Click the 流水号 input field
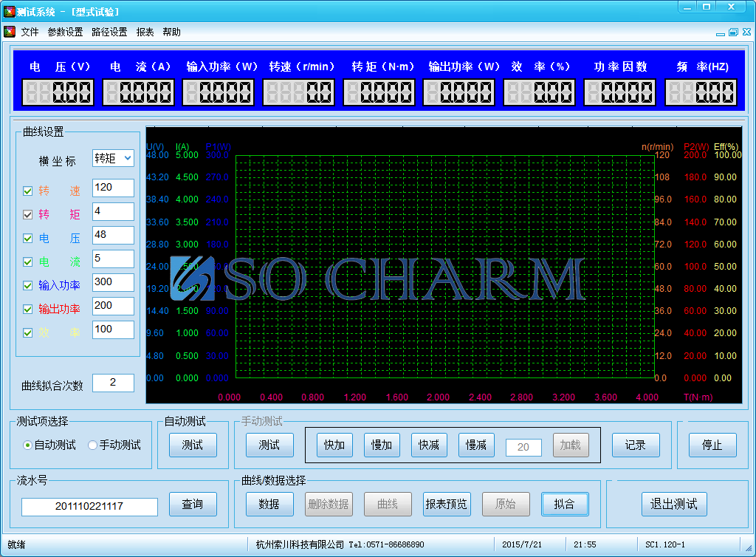 point(89,507)
